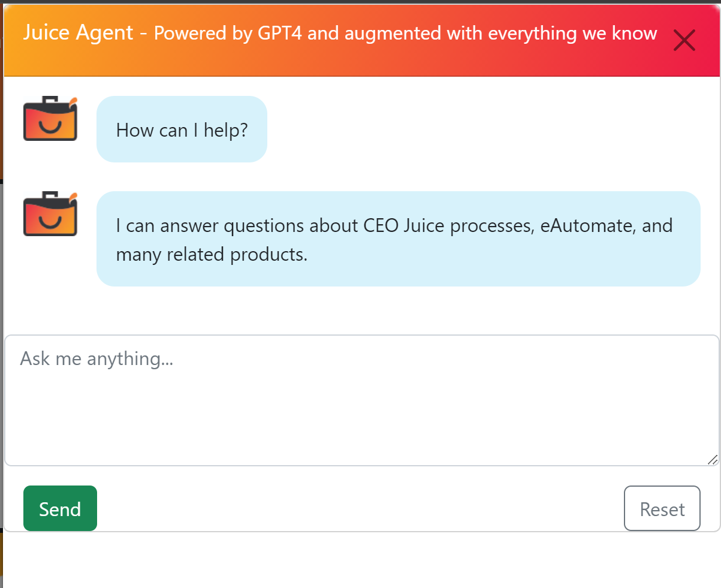Click the avatar beside "How can I help?"

coord(50,119)
